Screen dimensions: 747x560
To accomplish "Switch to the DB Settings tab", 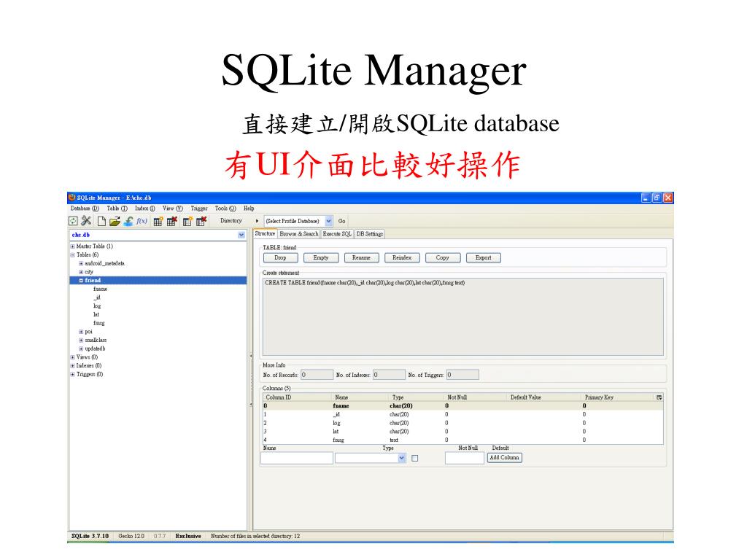I will click(x=370, y=234).
